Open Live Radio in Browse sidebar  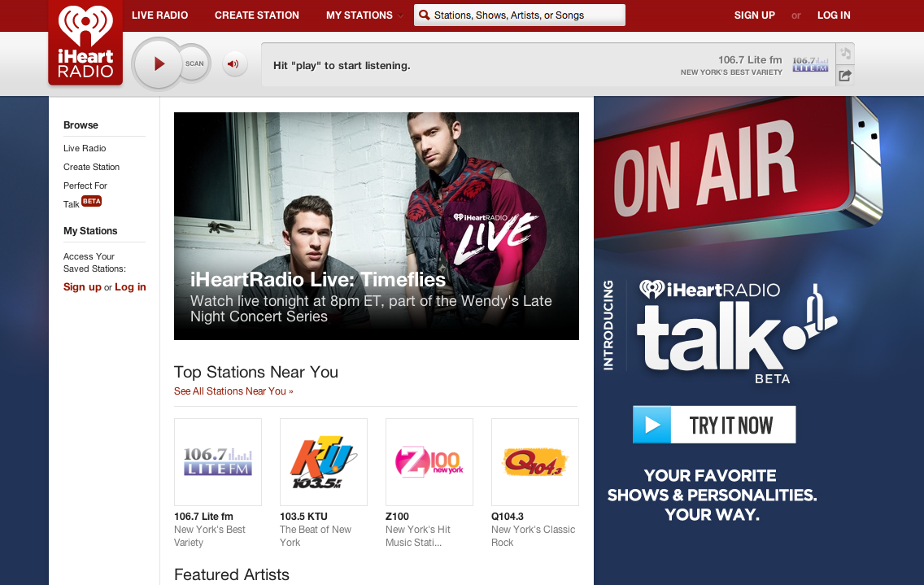[85, 148]
